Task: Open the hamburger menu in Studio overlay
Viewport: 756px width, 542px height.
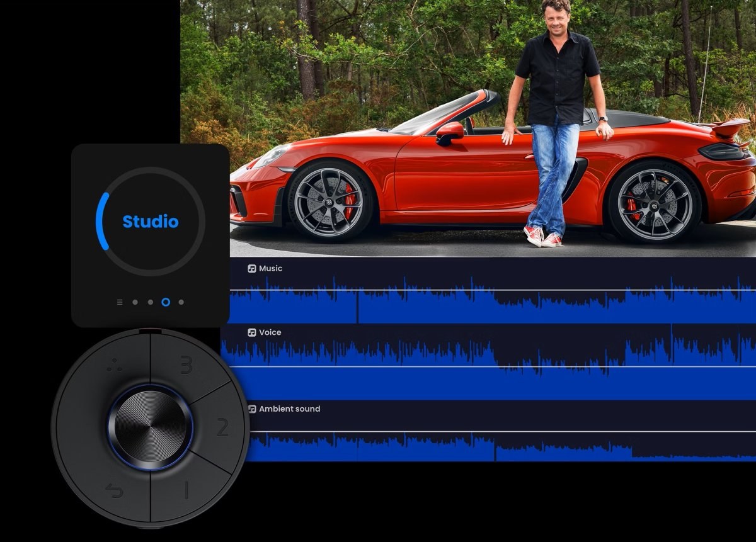Action: coord(120,302)
